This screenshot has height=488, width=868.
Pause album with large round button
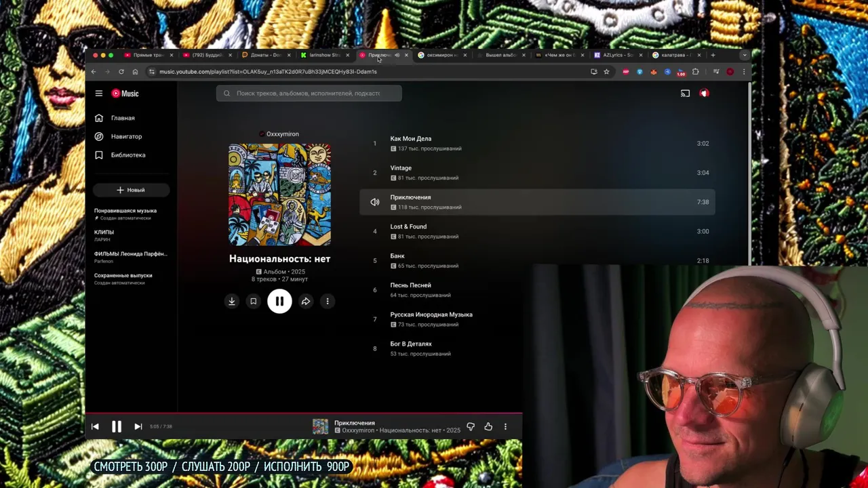click(x=279, y=302)
